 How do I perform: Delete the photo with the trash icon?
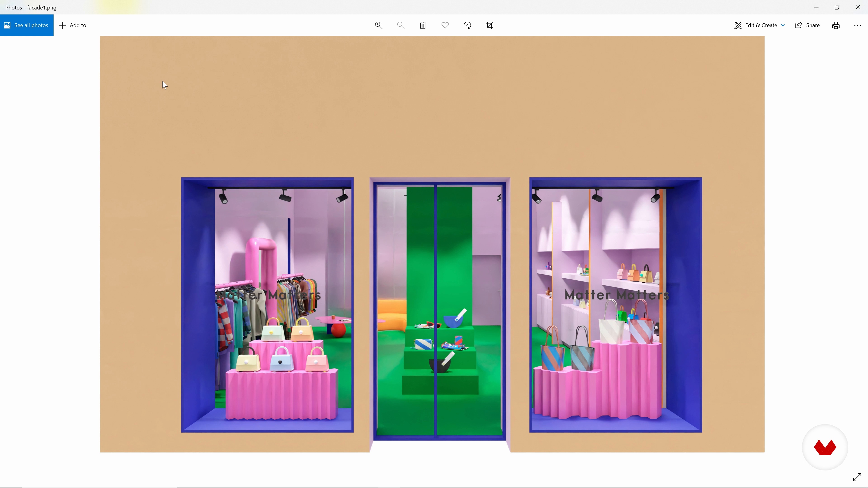[x=423, y=25]
